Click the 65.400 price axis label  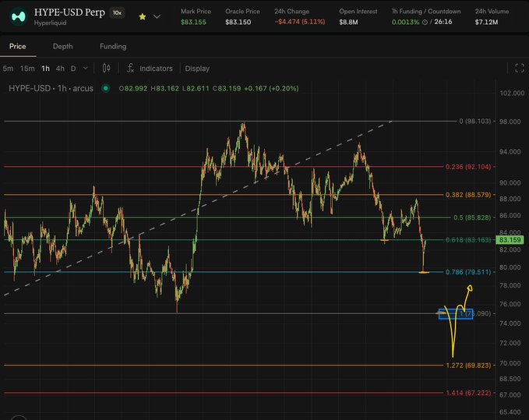pos(510,412)
